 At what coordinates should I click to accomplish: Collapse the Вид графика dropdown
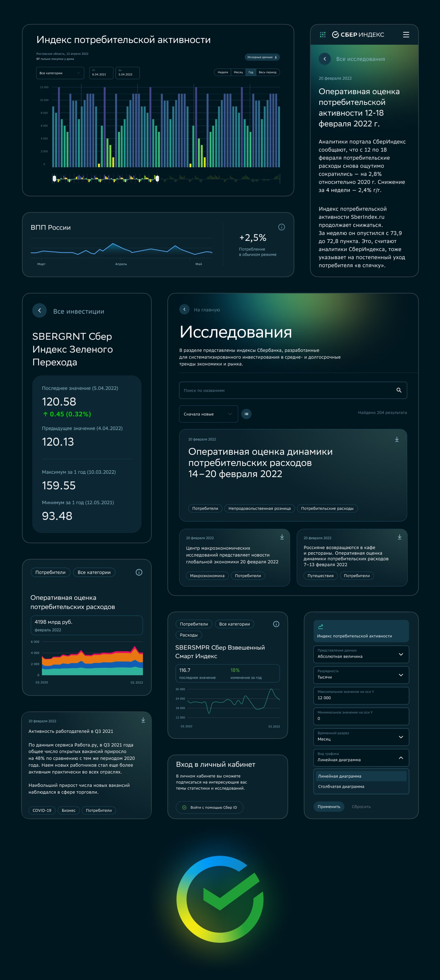point(361,758)
